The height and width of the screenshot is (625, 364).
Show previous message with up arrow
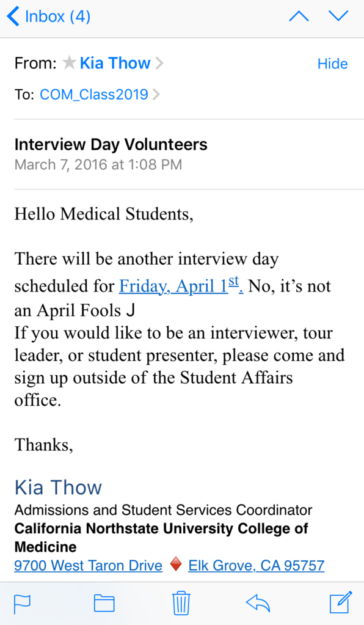point(299,16)
